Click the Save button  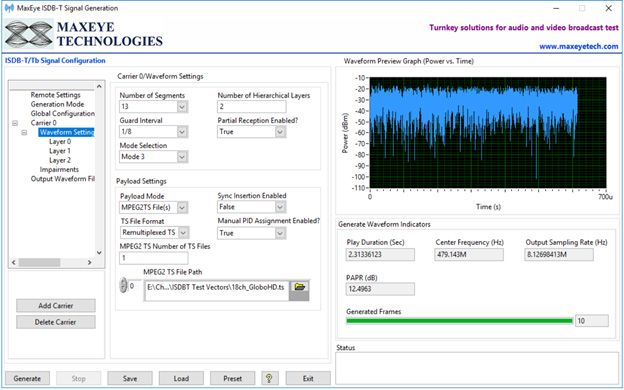click(x=130, y=378)
